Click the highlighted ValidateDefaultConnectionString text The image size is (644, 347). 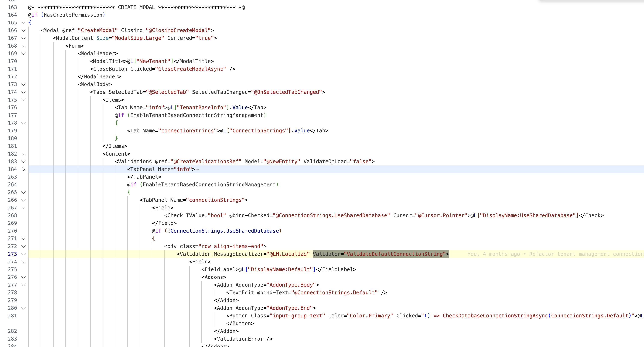[x=395, y=254]
